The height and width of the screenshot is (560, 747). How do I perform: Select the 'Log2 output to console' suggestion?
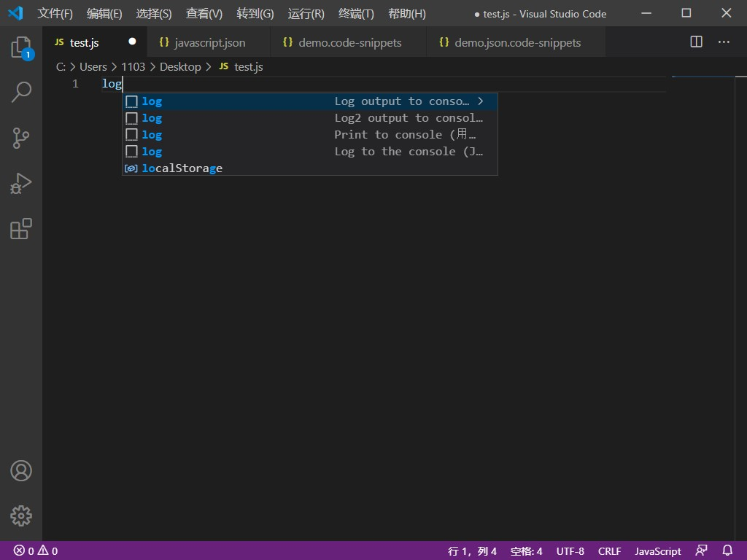point(310,118)
